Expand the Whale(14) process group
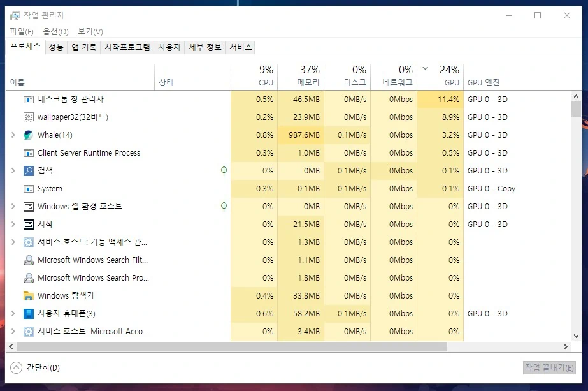 pyautogui.click(x=12, y=135)
